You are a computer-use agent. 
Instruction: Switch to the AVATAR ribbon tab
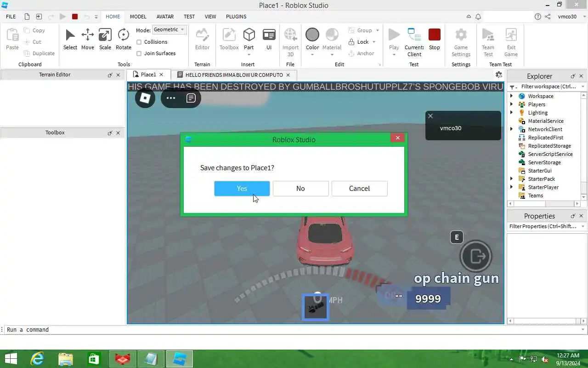tap(165, 17)
